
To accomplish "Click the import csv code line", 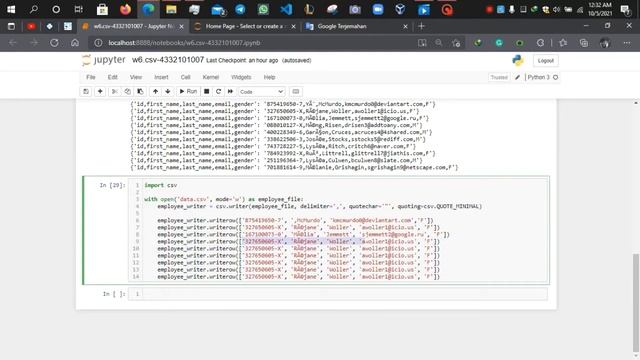I will point(160,185).
